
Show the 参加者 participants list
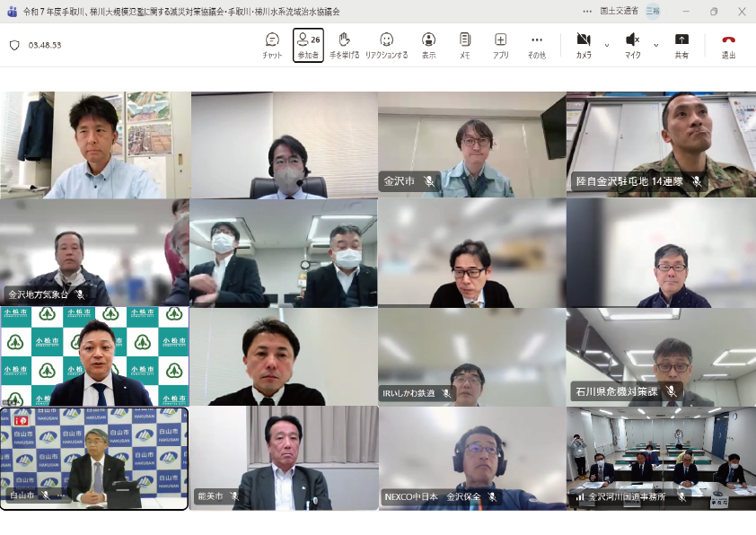[308, 45]
